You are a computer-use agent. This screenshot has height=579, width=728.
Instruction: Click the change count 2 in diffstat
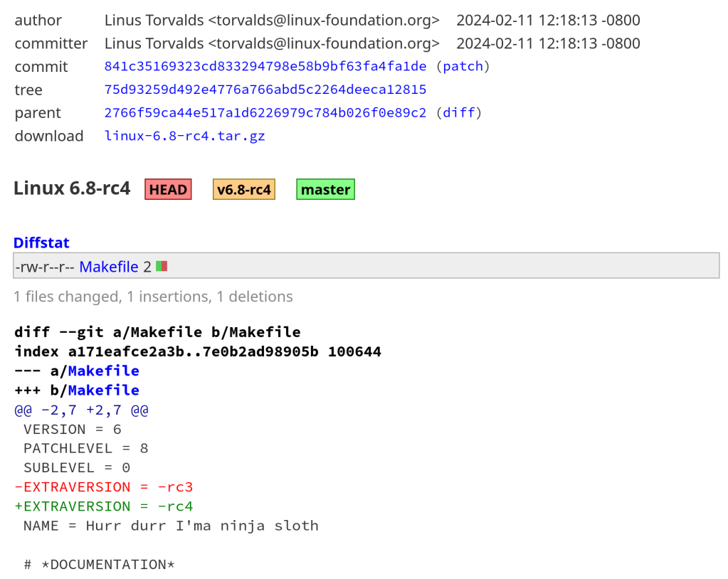coord(147,267)
